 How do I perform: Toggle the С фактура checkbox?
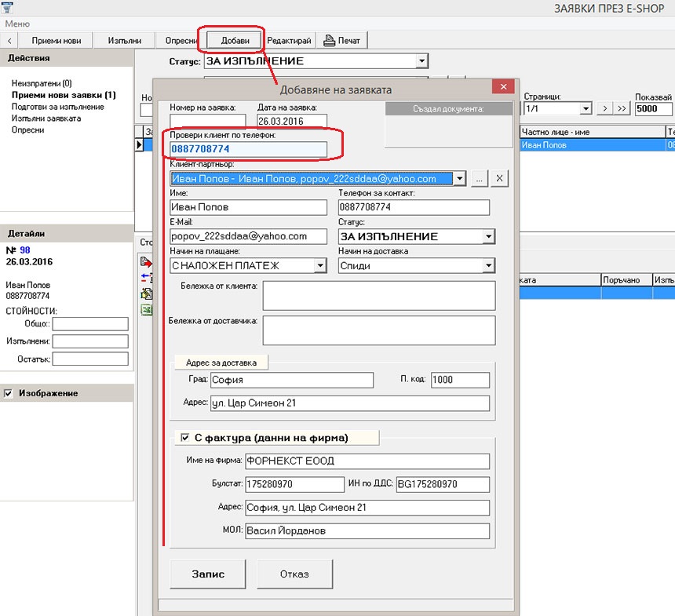click(184, 437)
